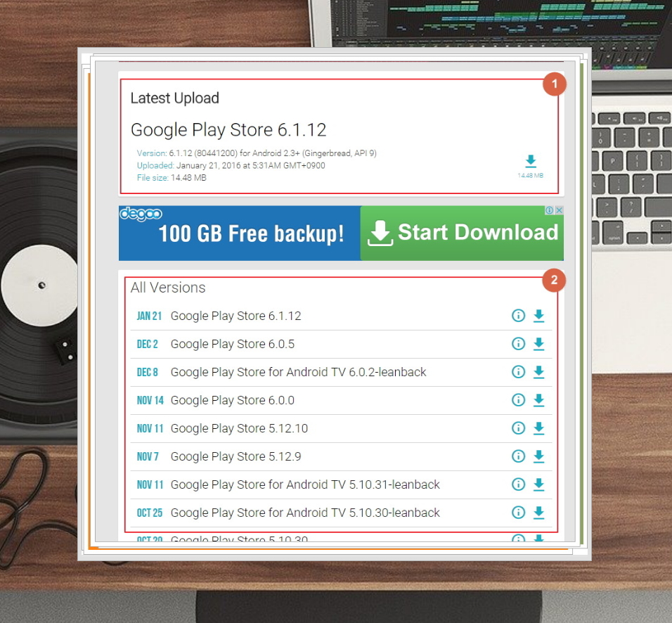Open Google Play Store 5.12.9 entry

(x=235, y=456)
